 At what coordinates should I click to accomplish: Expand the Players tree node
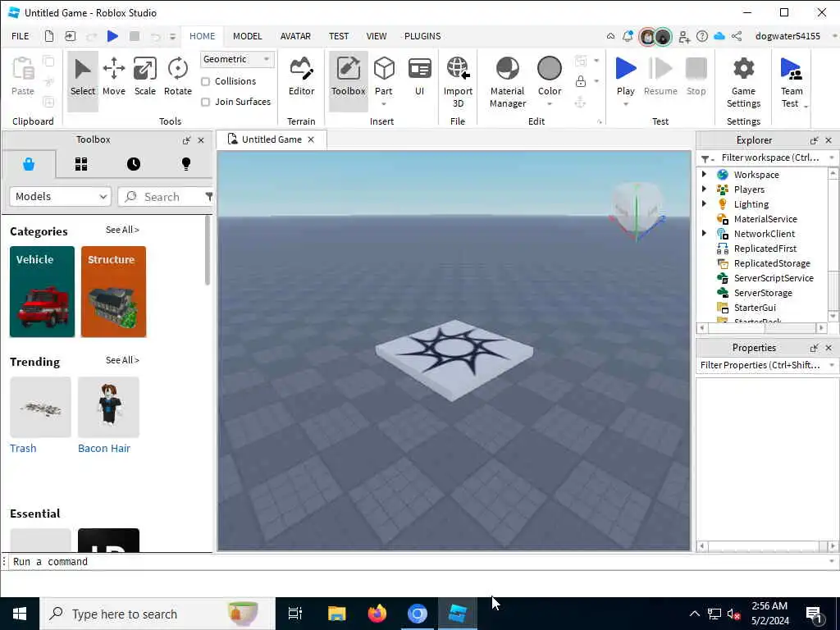(704, 189)
